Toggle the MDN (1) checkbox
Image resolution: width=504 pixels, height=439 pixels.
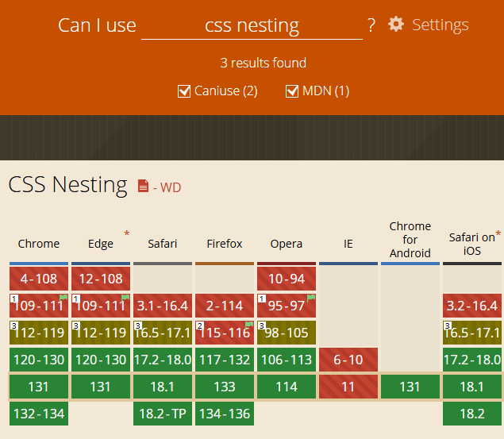[292, 91]
